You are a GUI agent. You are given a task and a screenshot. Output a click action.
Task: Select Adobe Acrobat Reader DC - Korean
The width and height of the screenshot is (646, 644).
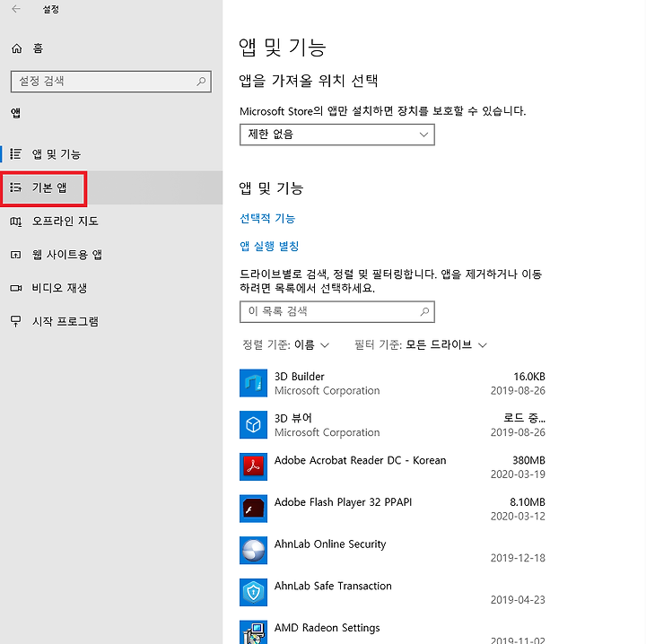point(393,467)
